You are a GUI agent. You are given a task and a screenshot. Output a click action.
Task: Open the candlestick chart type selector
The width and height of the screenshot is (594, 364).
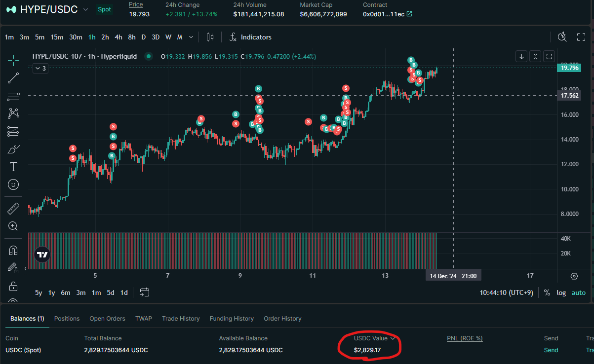210,37
